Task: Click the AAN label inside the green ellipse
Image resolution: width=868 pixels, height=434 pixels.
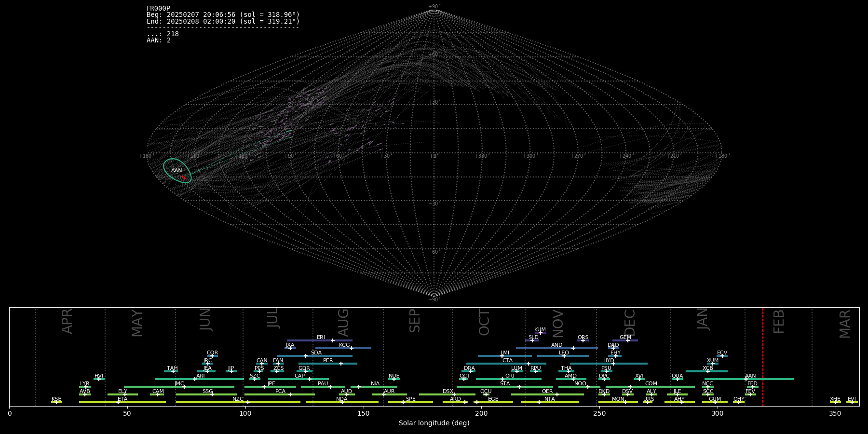Action: tap(176, 170)
